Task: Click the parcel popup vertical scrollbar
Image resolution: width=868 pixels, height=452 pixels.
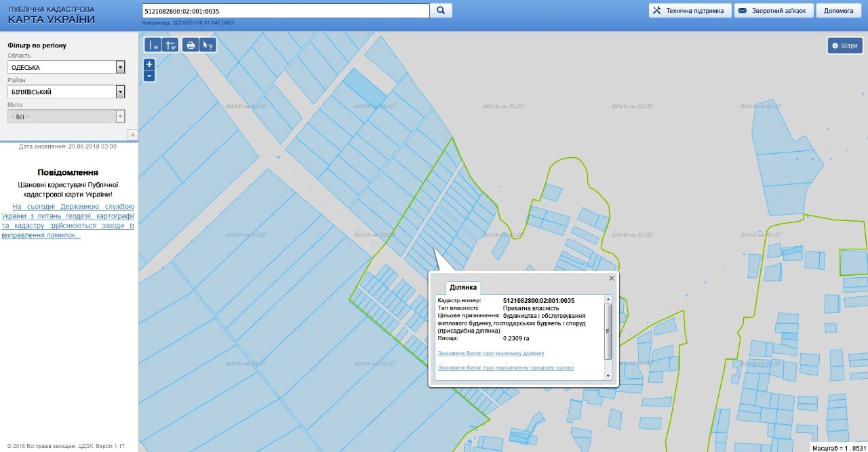Action: pyautogui.click(x=608, y=332)
